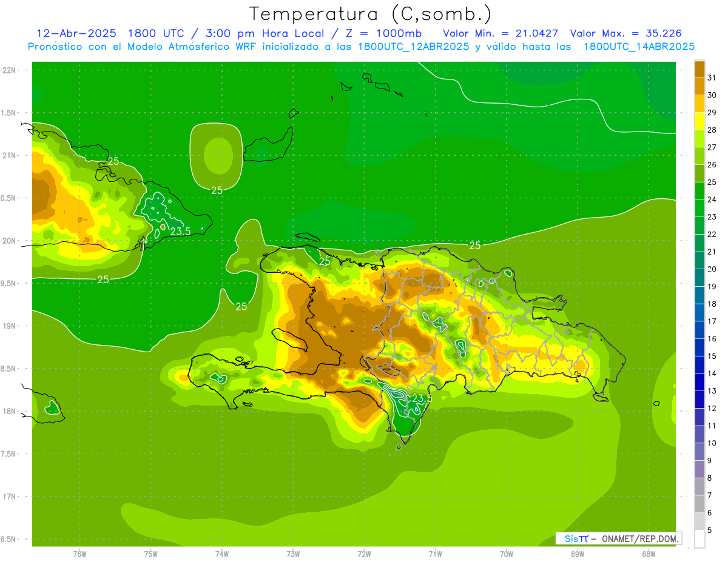
Task: Select the date "12-Abr-2025" in the header
Action: pos(76,33)
